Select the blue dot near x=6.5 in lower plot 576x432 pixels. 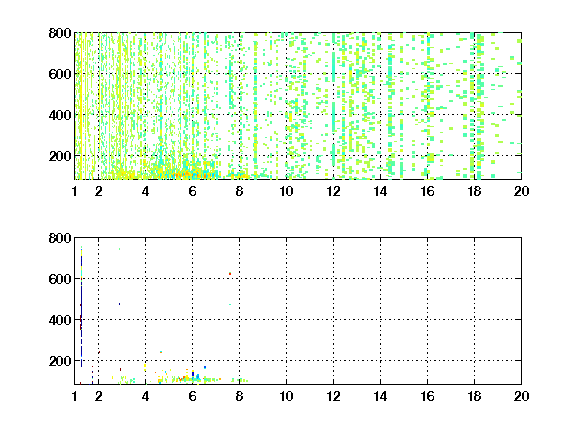tap(205, 367)
